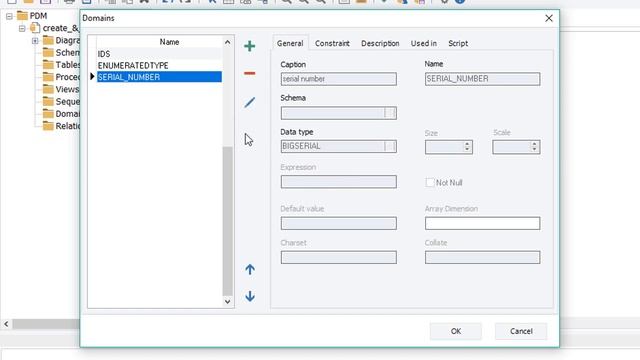Click the Scale spinner field
This screenshot has height=360, width=640.
click(516, 147)
